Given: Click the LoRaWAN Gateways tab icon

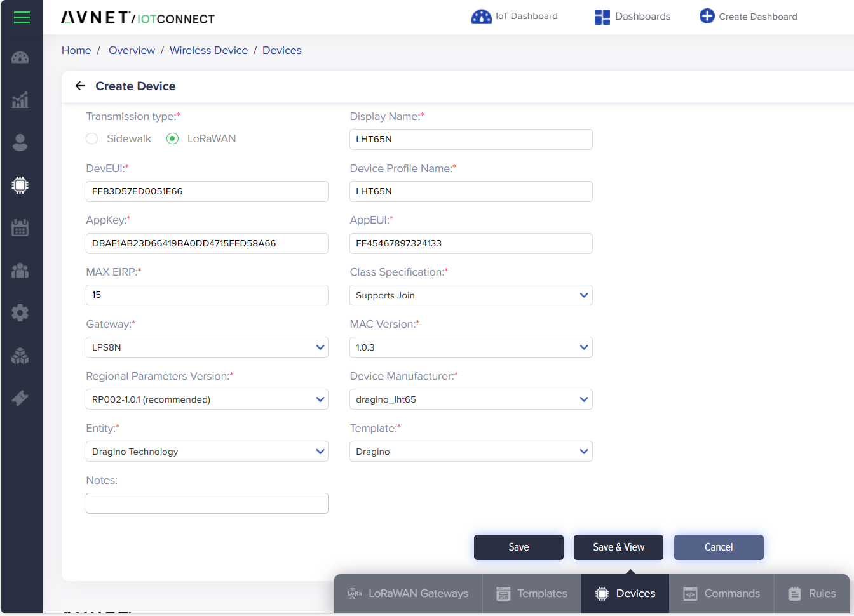Looking at the screenshot, I should (355, 594).
